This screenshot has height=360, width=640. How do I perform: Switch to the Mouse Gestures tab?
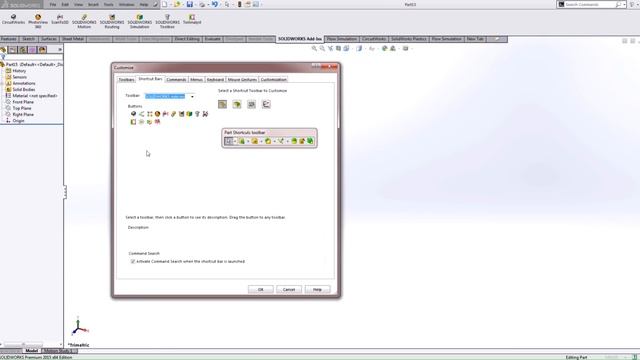click(x=242, y=80)
